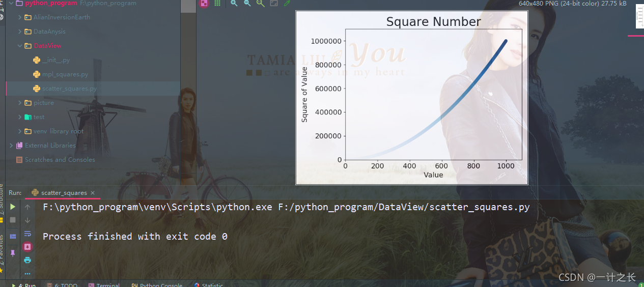This screenshot has width=644, height=287.
Task: Click the python_program folder icon
Action: pyautogui.click(x=19, y=3)
